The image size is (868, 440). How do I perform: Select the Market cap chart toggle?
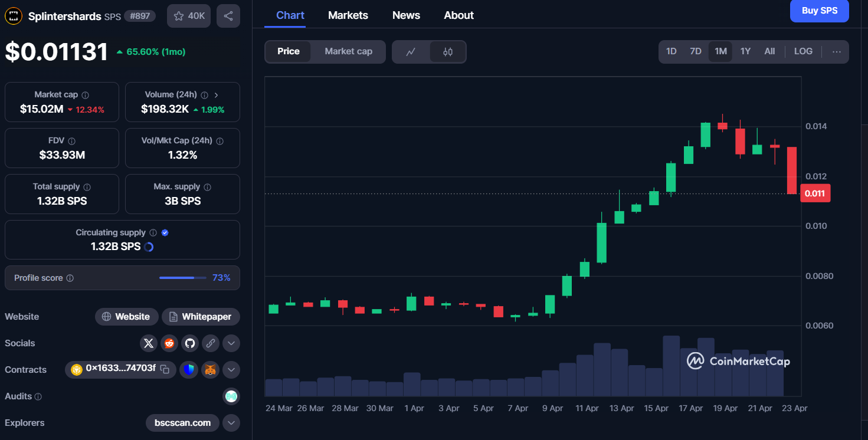tap(349, 51)
